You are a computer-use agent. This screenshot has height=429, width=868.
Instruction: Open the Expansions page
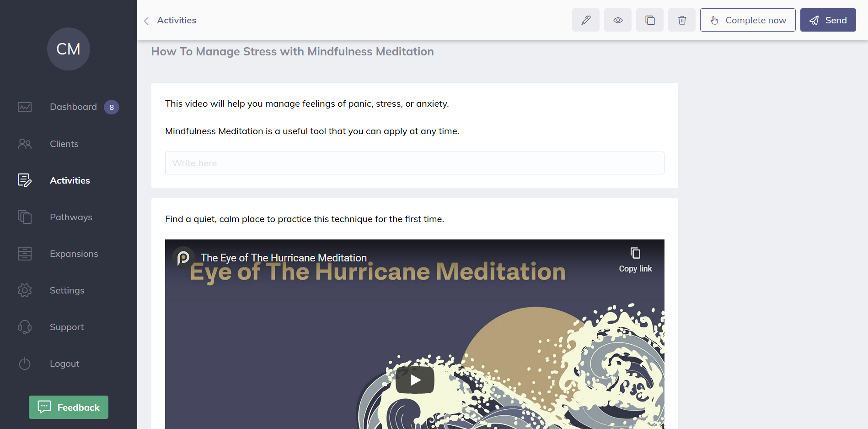click(x=74, y=254)
